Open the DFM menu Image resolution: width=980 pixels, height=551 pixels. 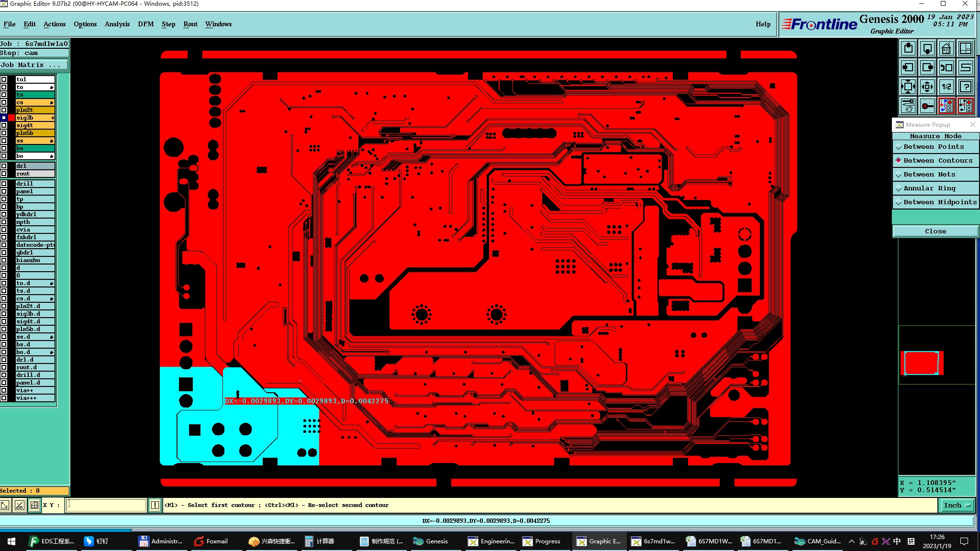tap(145, 24)
